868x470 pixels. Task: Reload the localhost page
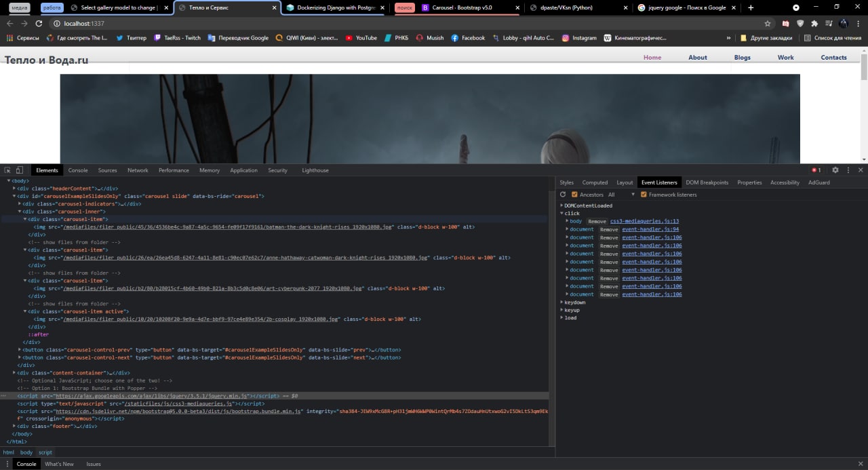coord(39,23)
